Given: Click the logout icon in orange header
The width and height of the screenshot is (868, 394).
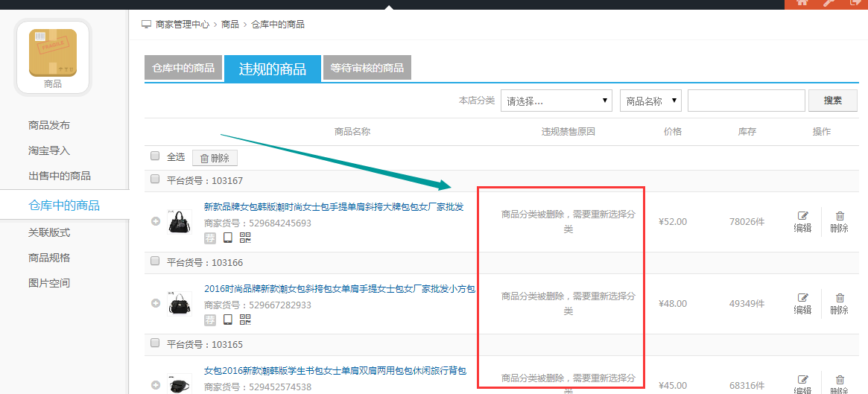Looking at the screenshot, I should pyautogui.click(x=855, y=2).
